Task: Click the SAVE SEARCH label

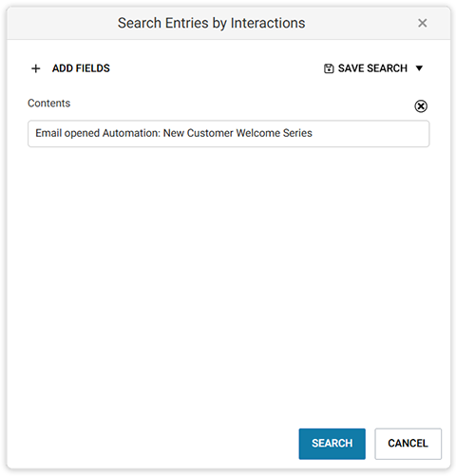Action: [372, 68]
